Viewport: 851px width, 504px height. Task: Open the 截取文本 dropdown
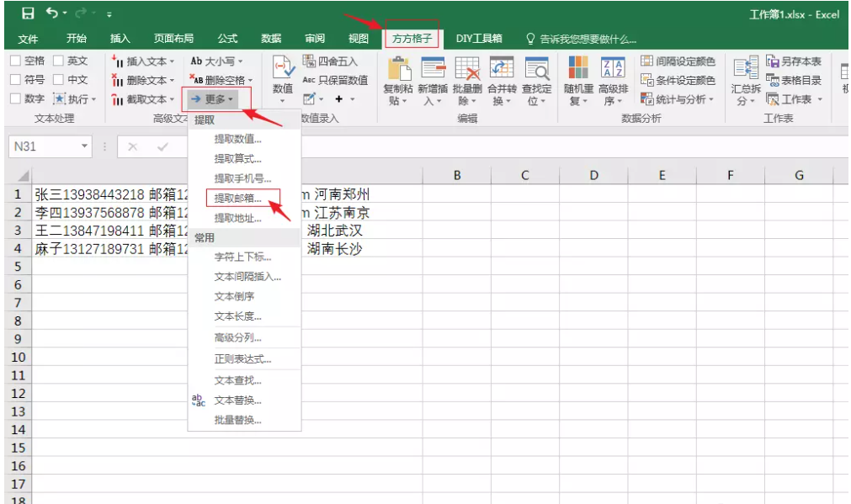coord(143,99)
